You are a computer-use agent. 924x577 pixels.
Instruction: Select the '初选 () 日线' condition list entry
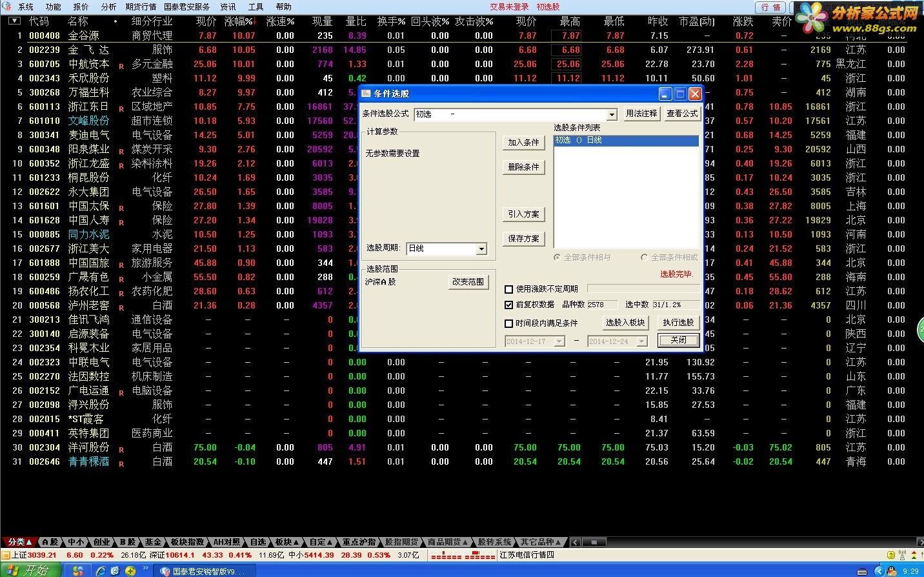626,140
